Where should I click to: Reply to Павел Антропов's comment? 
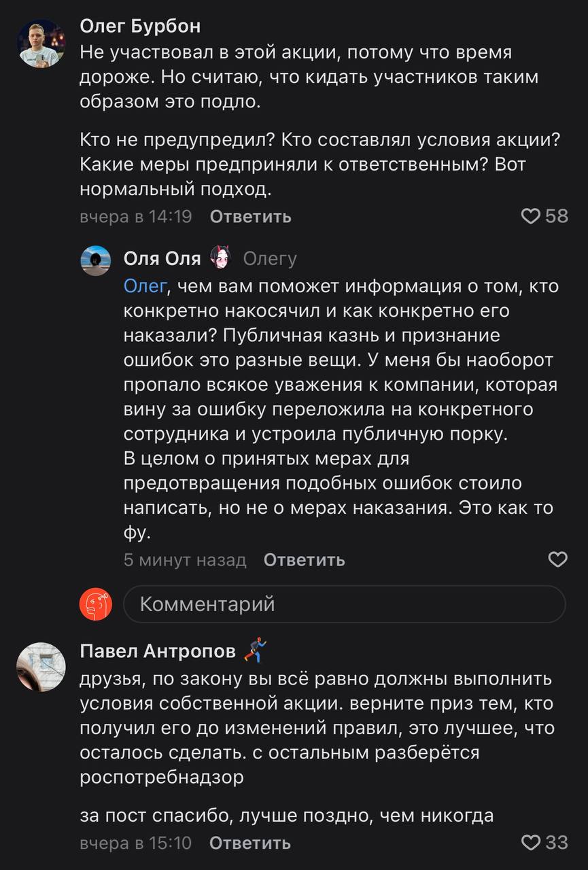point(249,843)
